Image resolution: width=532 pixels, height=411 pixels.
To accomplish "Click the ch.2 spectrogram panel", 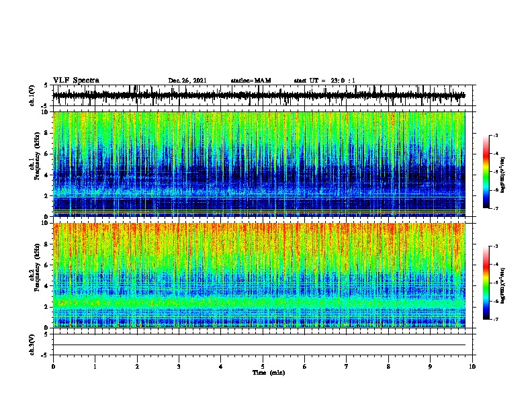I will click(259, 275).
